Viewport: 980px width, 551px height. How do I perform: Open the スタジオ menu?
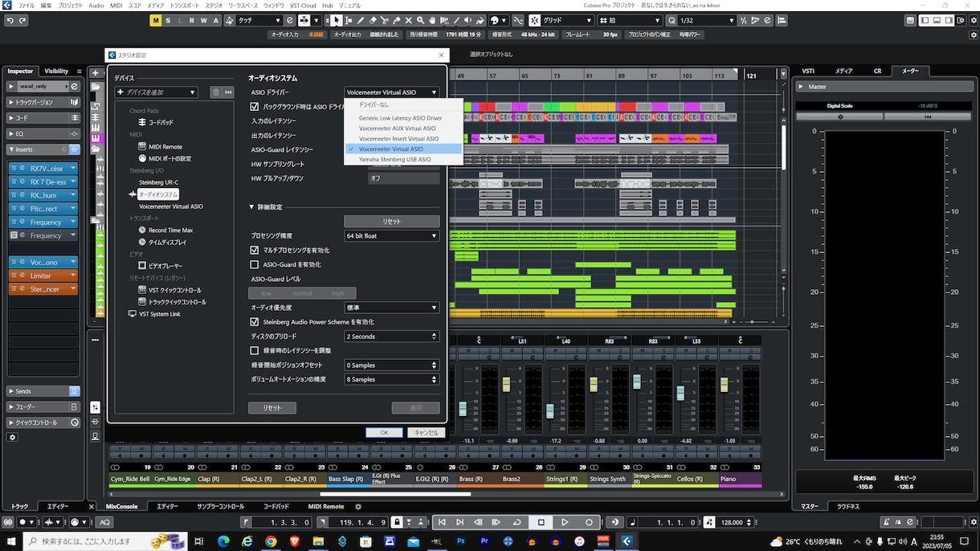(214, 6)
